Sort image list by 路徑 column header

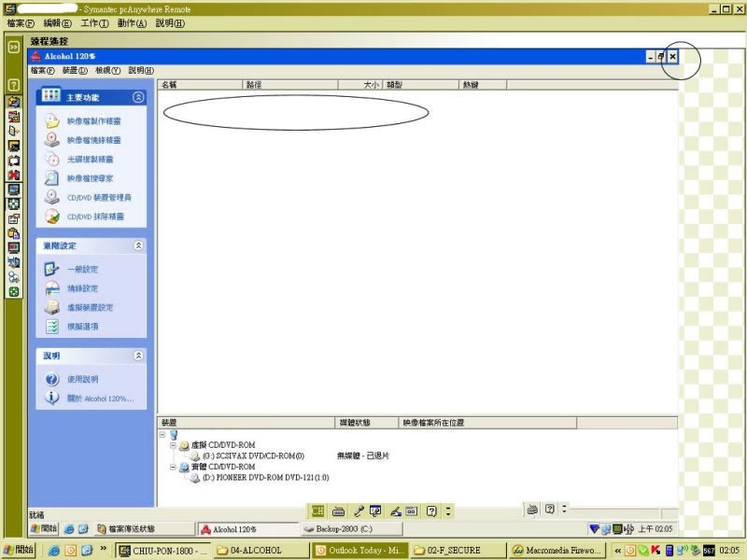point(290,85)
